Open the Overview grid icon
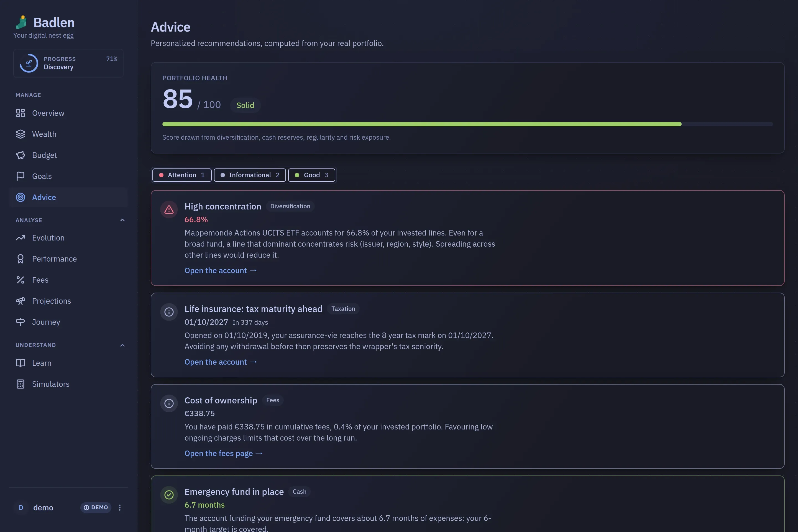798x532 pixels. 20,113
